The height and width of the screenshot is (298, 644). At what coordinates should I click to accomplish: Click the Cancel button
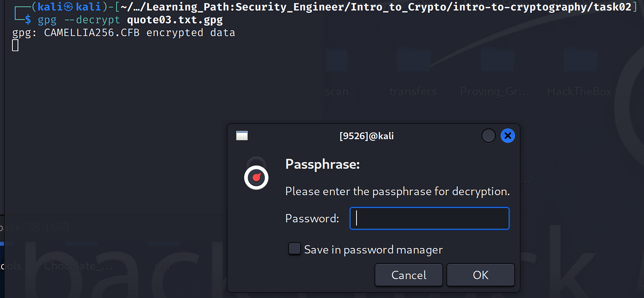click(x=408, y=275)
